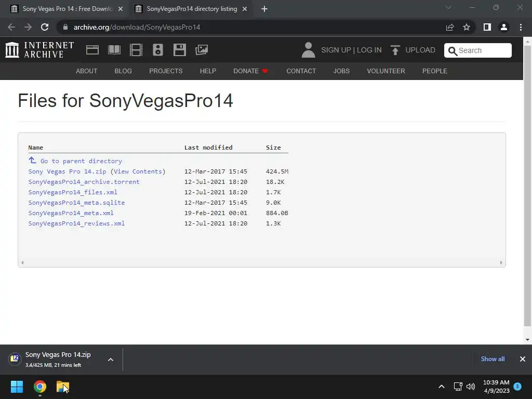Bookmark this page with the star
This screenshot has height=399, width=532.
click(467, 27)
